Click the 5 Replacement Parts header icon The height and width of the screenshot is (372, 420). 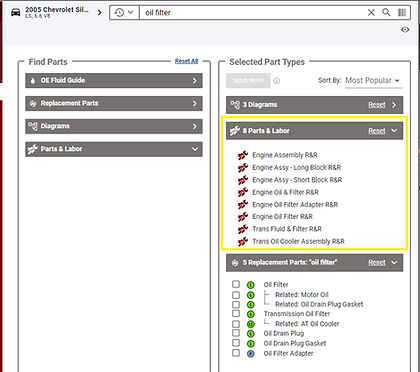[x=235, y=263]
